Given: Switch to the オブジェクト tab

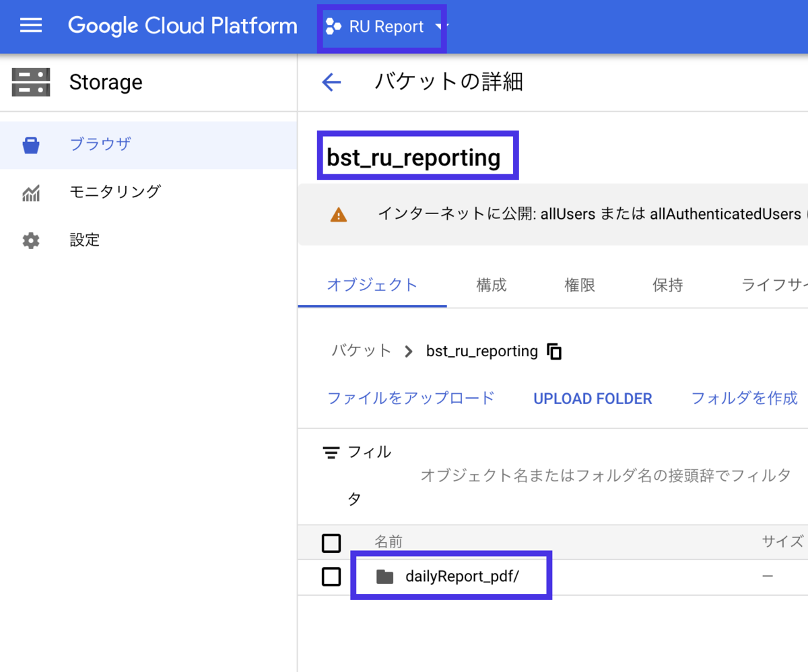Looking at the screenshot, I should tap(372, 285).
